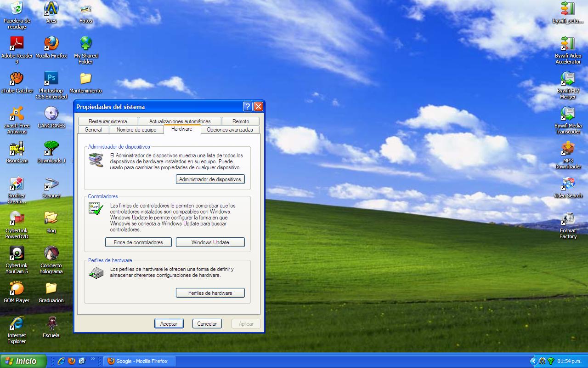This screenshot has height=368, width=588.
Task: Select the Escuela desktop icon
Action: pos(51,327)
